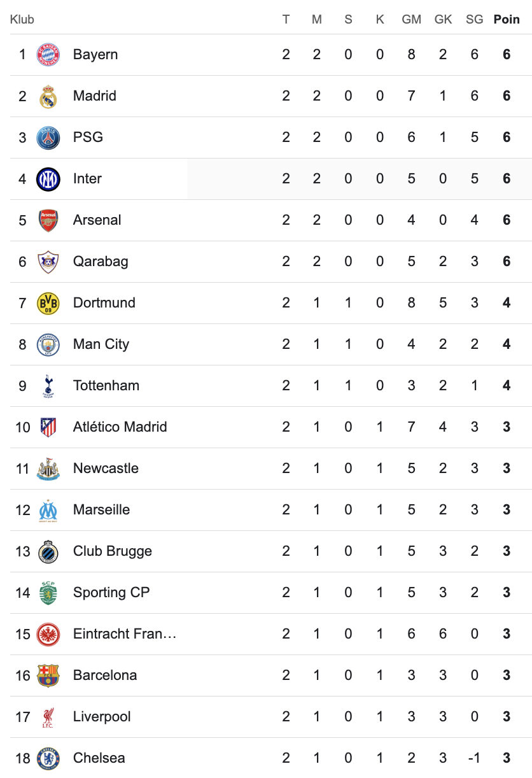
Task: Open truncated Eintracht Frankfurt team name
Action: (125, 634)
